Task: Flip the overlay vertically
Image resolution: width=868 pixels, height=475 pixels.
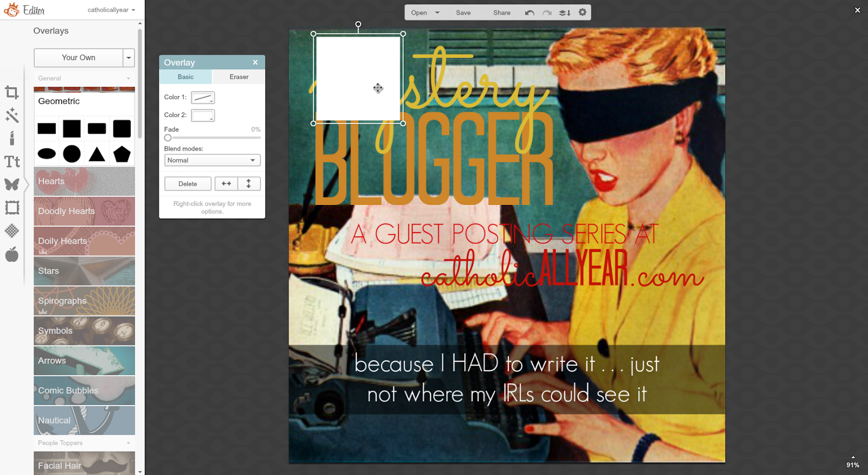Action: click(x=249, y=184)
